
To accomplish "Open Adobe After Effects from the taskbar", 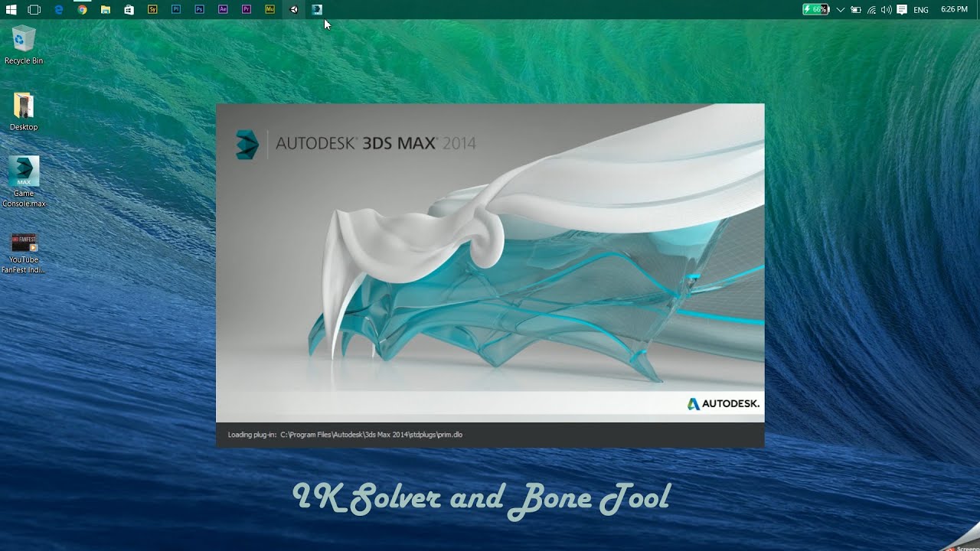I will click(223, 10).
